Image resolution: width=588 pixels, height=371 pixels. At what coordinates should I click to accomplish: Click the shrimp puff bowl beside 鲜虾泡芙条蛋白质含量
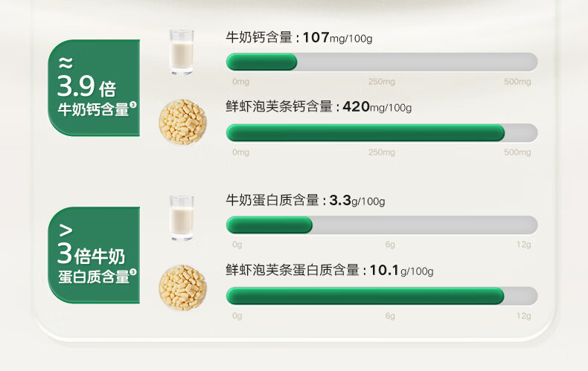pos(182,287)
